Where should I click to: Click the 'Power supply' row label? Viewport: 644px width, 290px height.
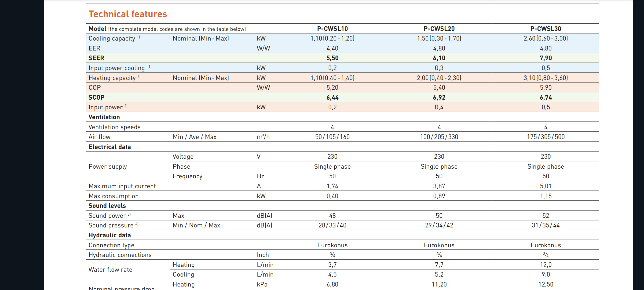pos(108,166)
